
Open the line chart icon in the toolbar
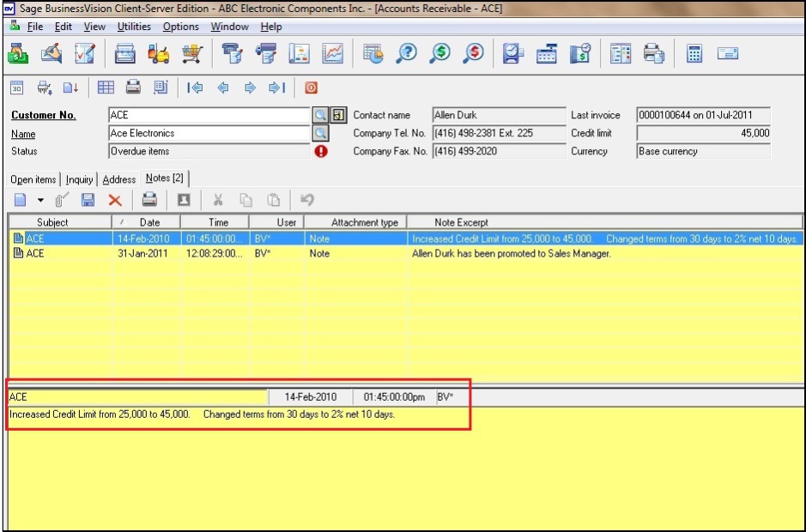tap(332, 54)
